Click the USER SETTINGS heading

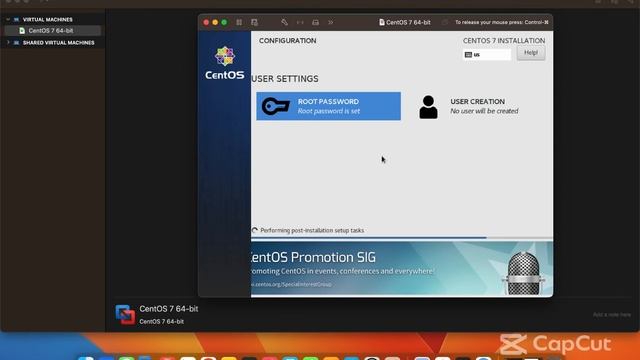(x=285, y=79)
